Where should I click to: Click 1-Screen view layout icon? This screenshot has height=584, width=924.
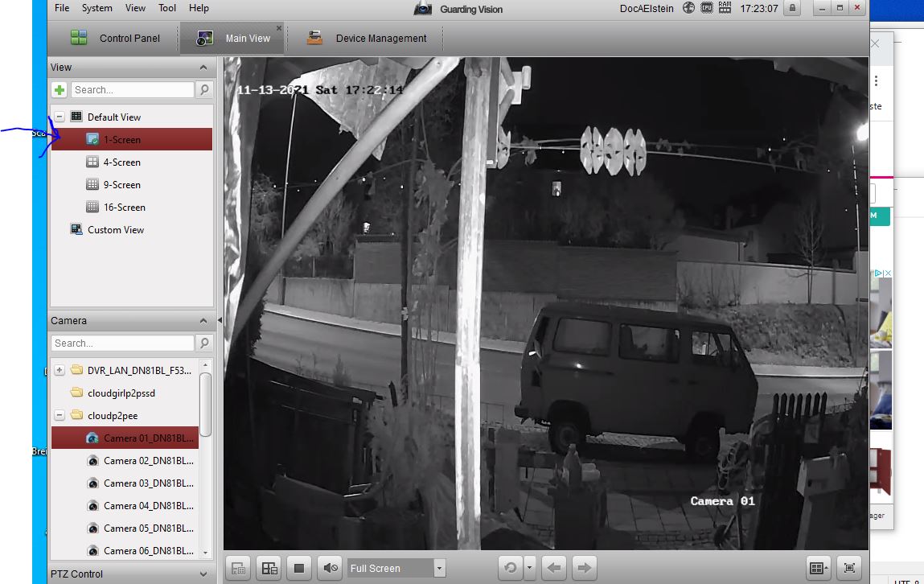pyautogui.click(x=92, y=139)
